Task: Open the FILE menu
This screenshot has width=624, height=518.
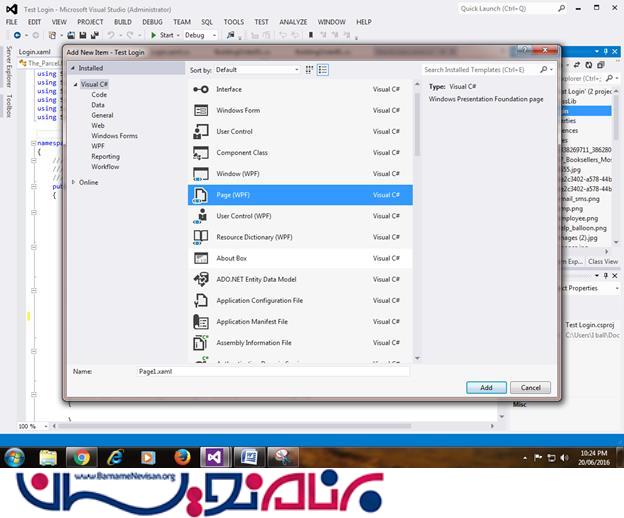Action: [x=12, y=22]
